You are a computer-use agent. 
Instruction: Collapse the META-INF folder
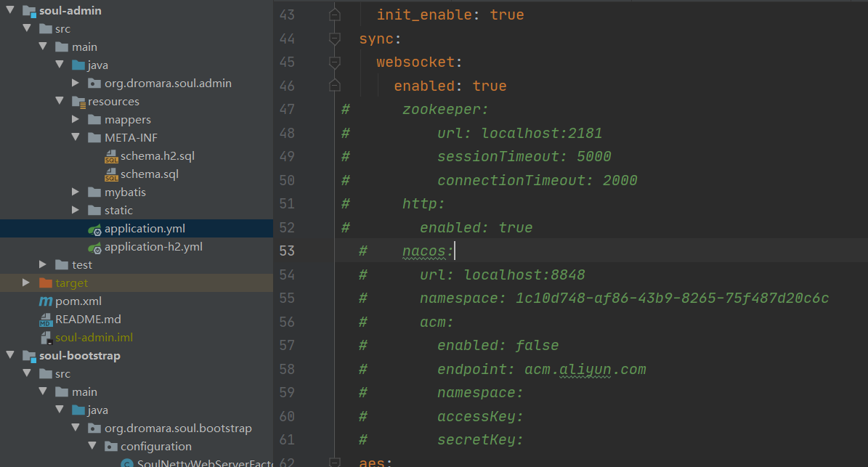(76, 137)
